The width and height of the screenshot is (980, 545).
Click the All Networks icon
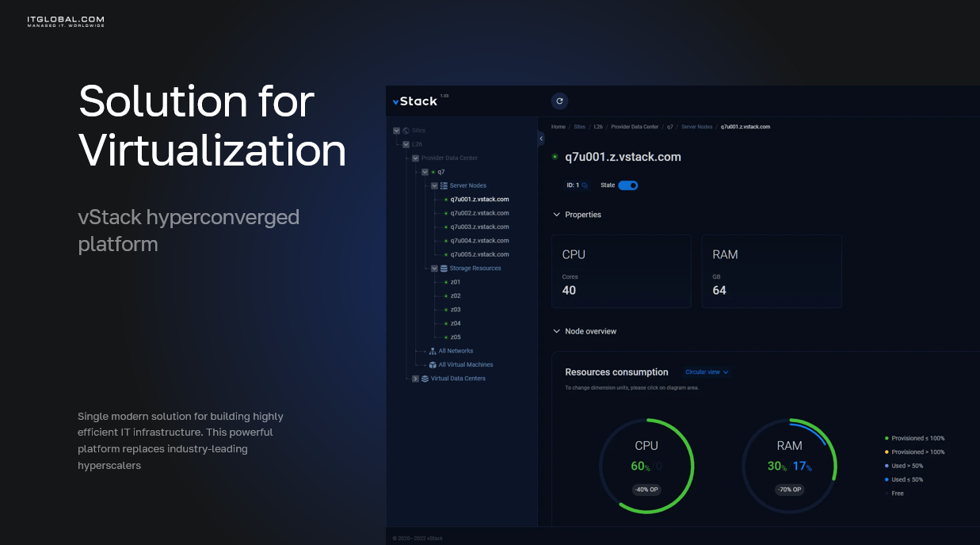click(x=433, y=351)
